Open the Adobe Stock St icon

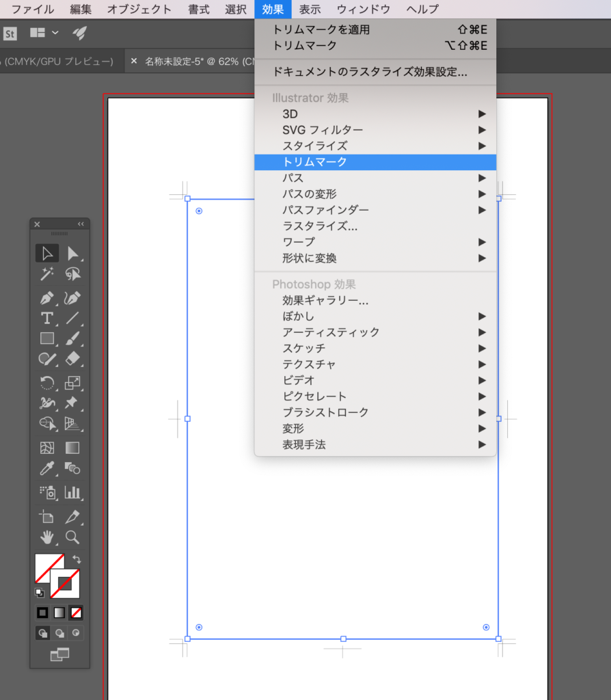[x=10, y=33]
